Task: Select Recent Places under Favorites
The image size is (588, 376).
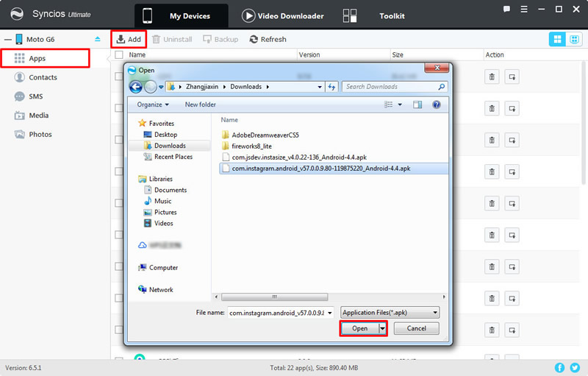Action: (x=168, y=157)
